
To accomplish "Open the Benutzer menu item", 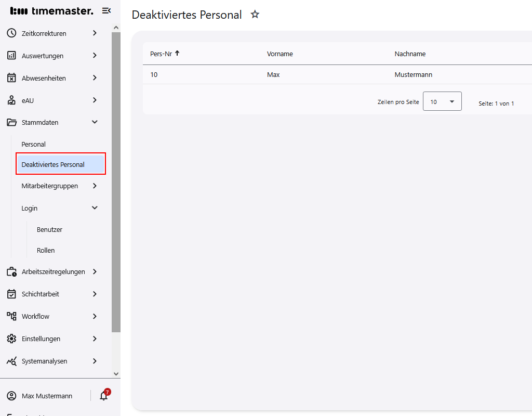I will click(49, 229).
